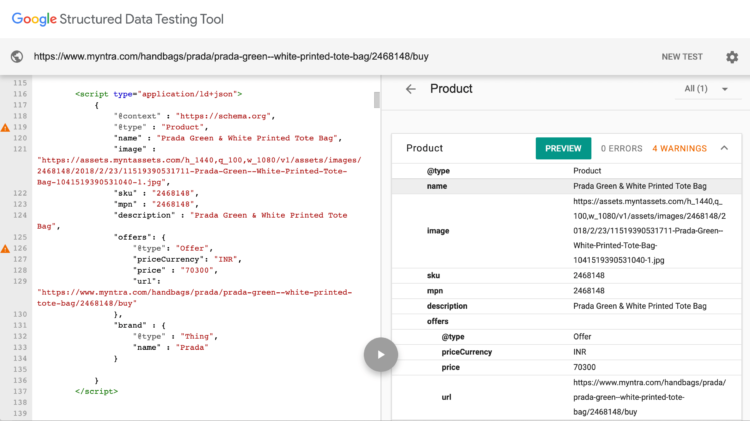750x421 pixels.
Task: Run test with the round play button
Action: tap(381, 355)
